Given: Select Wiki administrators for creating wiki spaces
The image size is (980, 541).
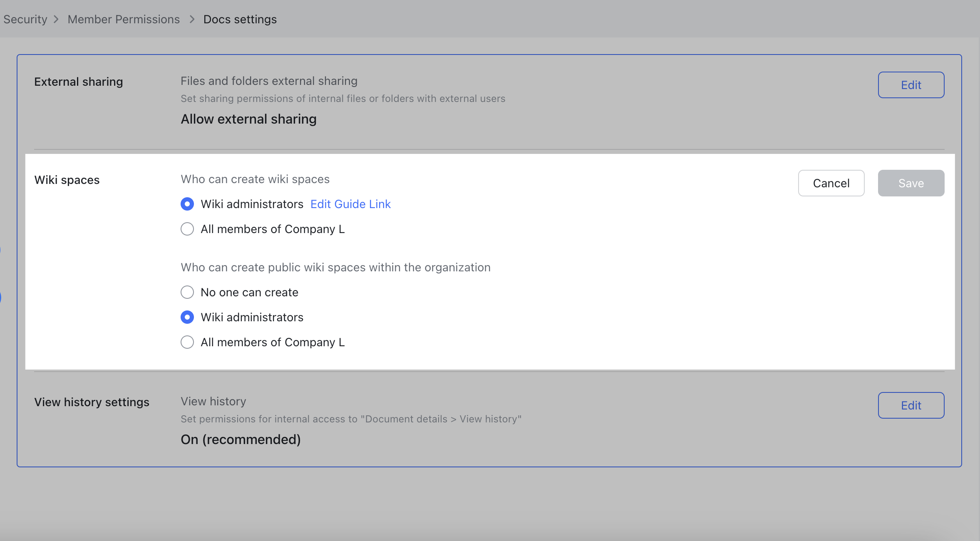Looking at the screenshot, I should tap(187, 204).
